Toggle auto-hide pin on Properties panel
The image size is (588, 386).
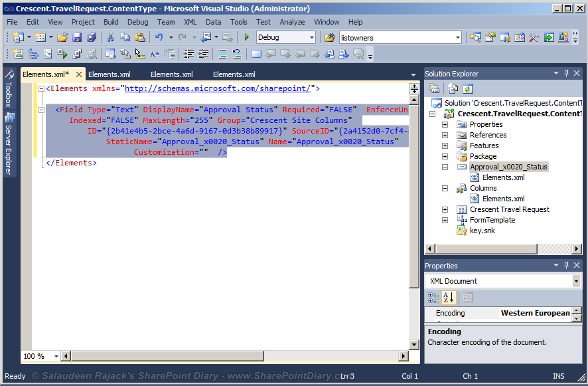(566, 266)
